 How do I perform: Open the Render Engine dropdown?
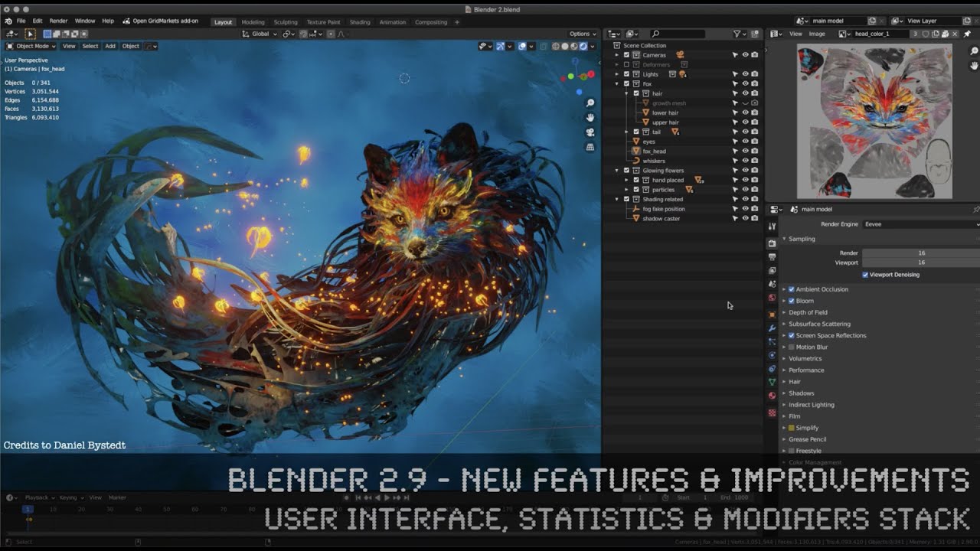tap(921, 224)
